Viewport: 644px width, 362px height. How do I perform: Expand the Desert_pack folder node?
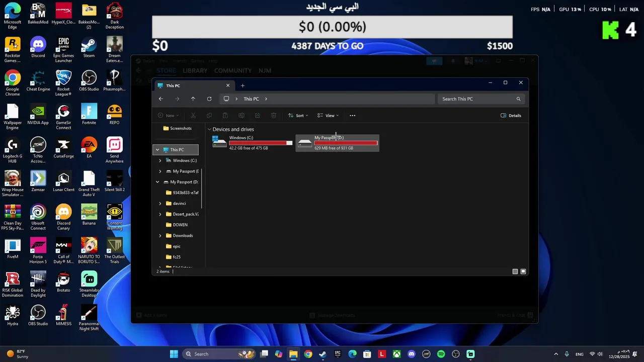160,214
